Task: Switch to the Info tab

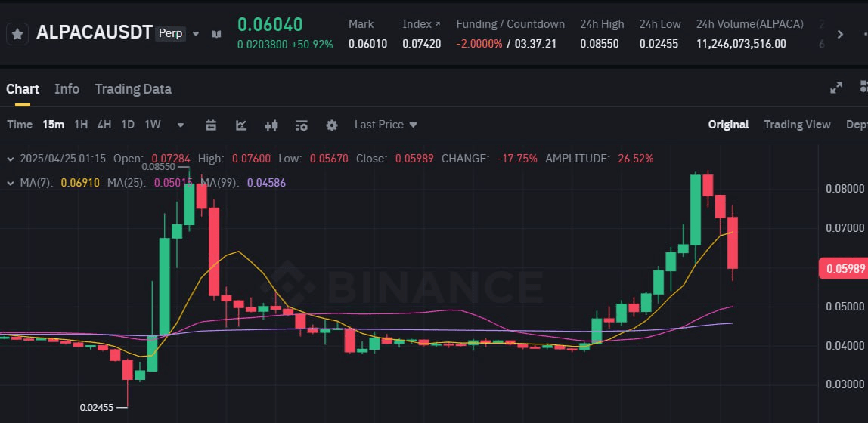Action: coord(67,89)
